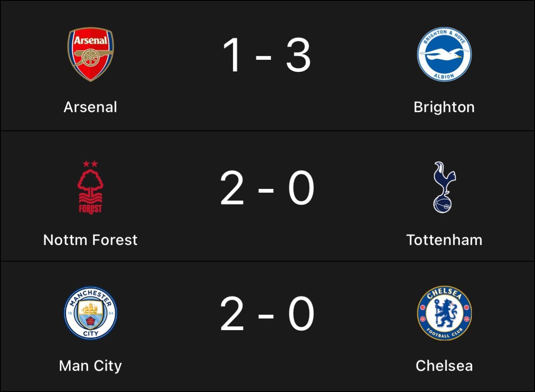Open the Arsenal team name label
The height and width of the screenshot is (392, 535).
coord(90,107)
